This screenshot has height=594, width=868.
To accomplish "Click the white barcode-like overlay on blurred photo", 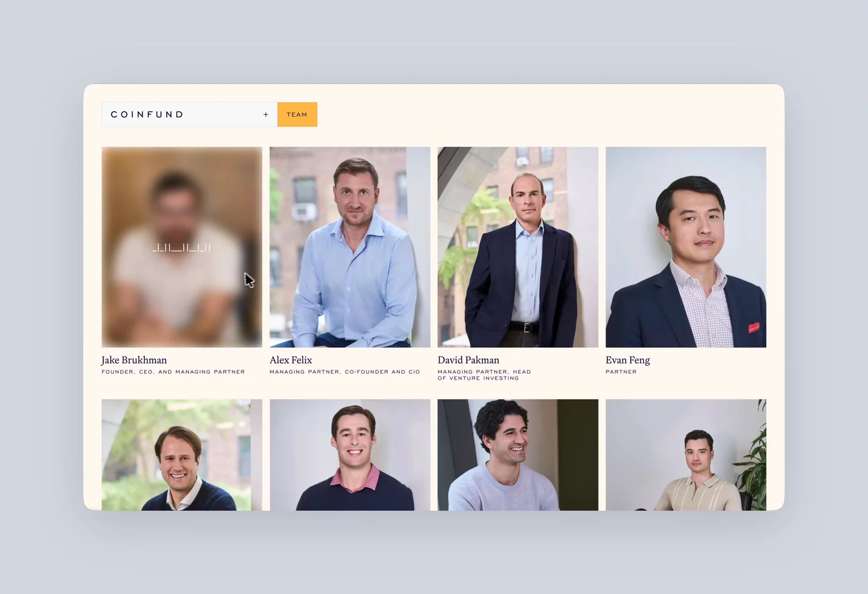I will [x=182, y=248].
